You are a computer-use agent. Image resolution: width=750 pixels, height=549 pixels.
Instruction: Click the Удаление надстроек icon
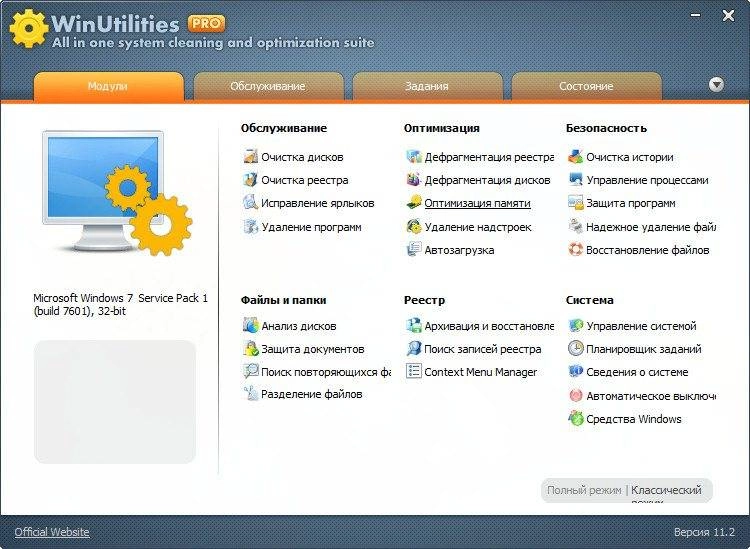pos(414,227)
